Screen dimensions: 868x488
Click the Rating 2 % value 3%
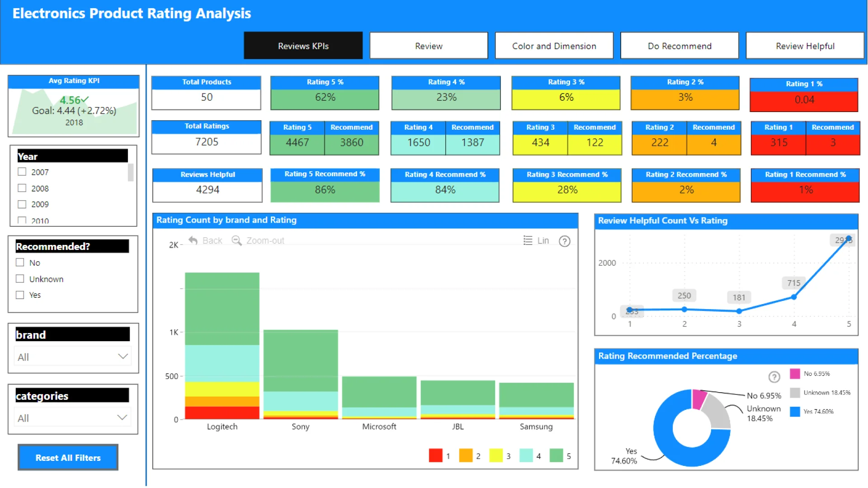pyautogui.click(x=685, y=97)
